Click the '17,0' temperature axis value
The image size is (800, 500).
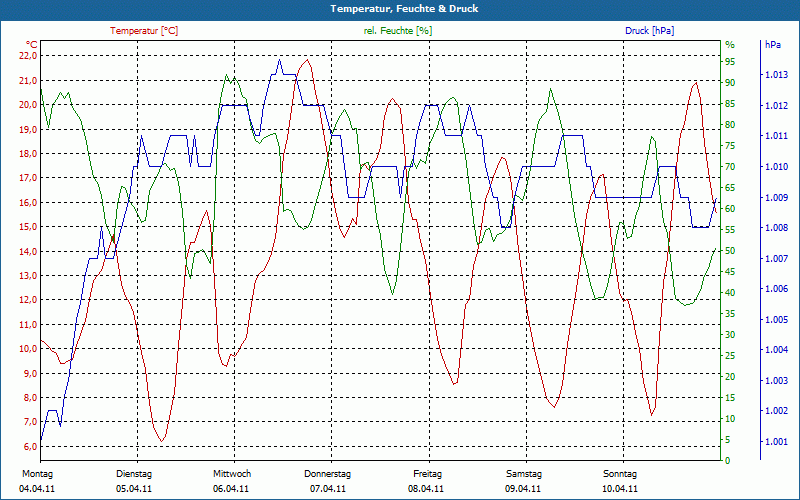pos(28,178)
